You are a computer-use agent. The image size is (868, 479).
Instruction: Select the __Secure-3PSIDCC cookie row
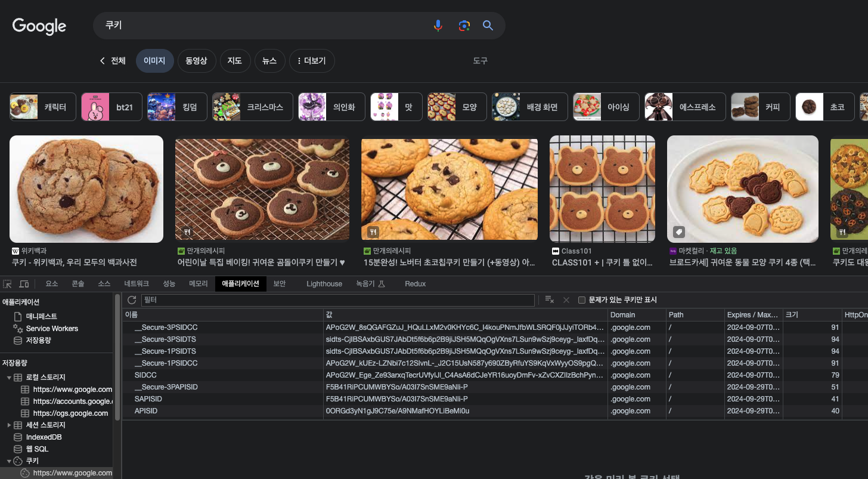coord(495,327)
